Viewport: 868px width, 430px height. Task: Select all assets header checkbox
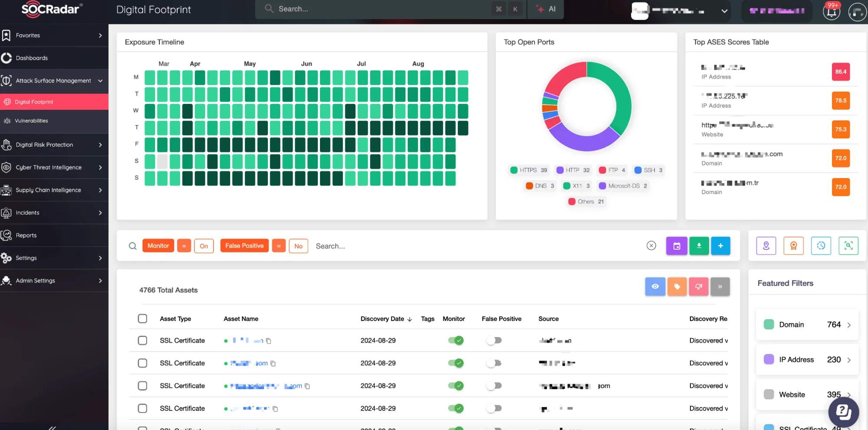(142, 318)
